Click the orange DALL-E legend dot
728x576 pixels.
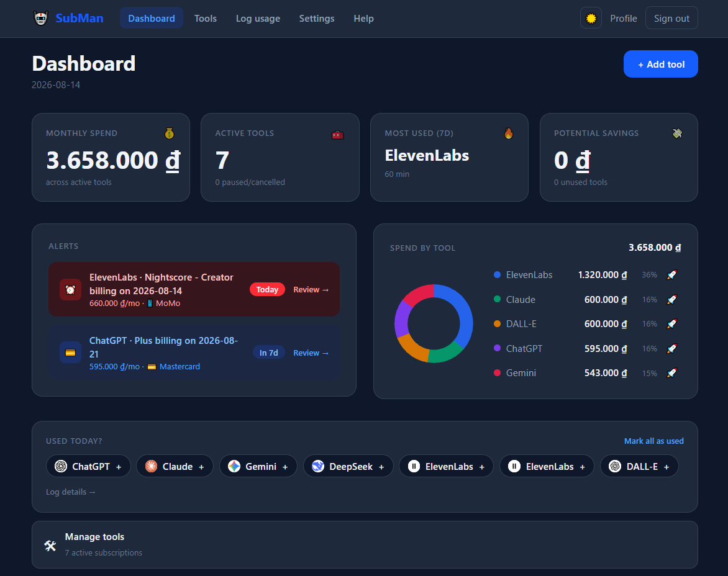point(497,324)
